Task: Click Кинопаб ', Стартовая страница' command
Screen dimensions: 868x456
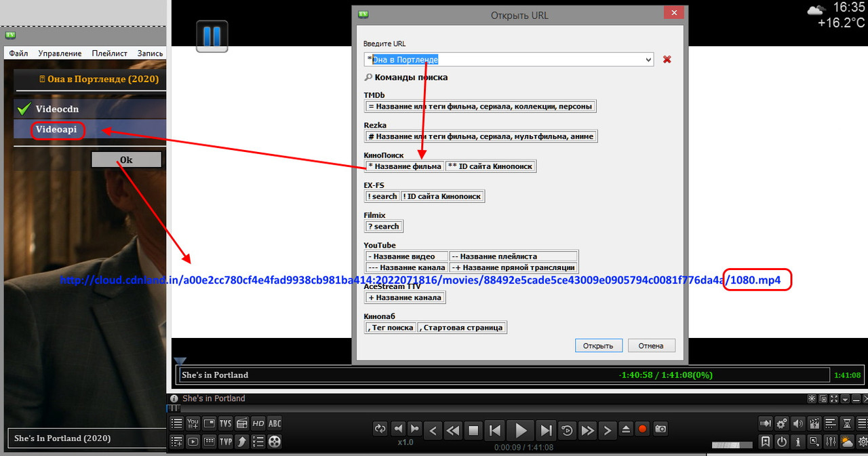Action: [461, 327]
